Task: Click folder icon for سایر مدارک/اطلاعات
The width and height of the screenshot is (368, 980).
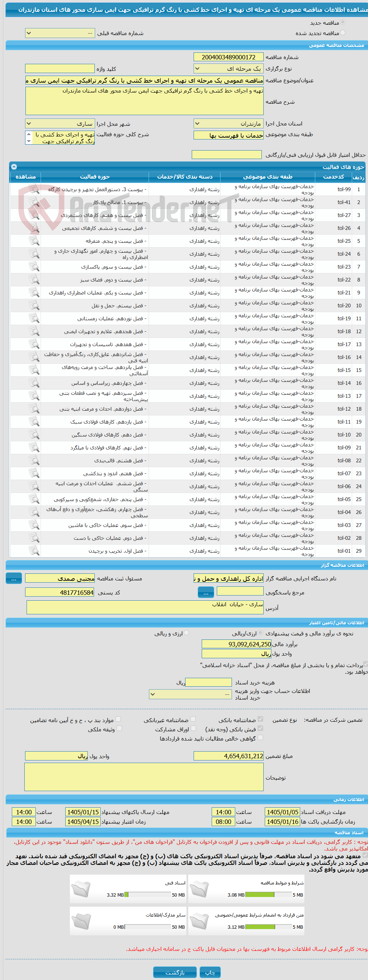Action: pos(81,921)
